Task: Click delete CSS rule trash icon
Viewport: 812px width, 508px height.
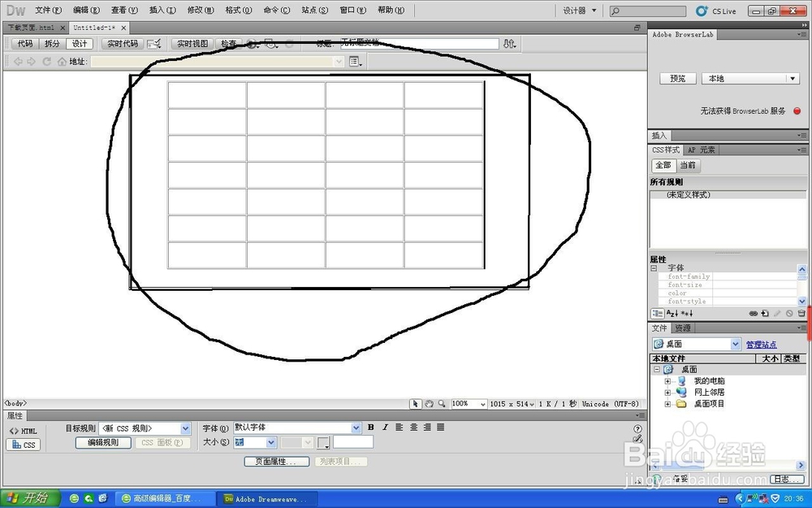Action: click(x=801, y=314)
